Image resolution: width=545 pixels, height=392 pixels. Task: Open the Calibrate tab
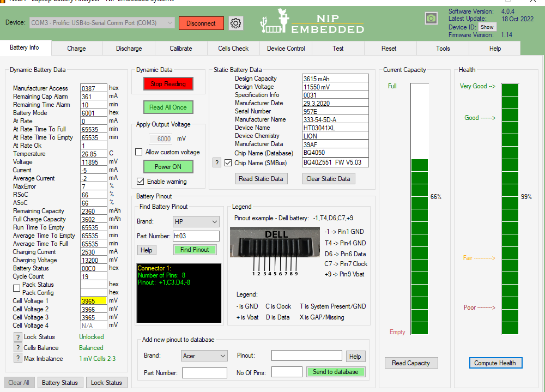coord(180,49)
